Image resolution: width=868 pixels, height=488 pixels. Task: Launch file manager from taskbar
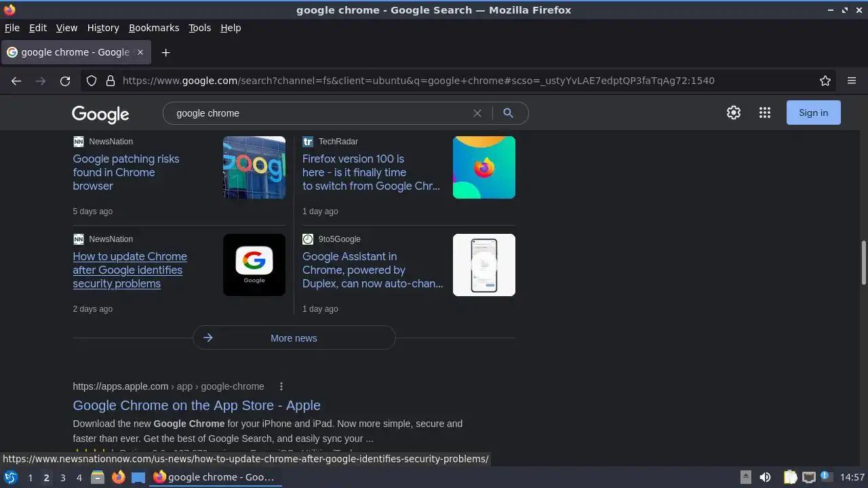coord(98,477)
